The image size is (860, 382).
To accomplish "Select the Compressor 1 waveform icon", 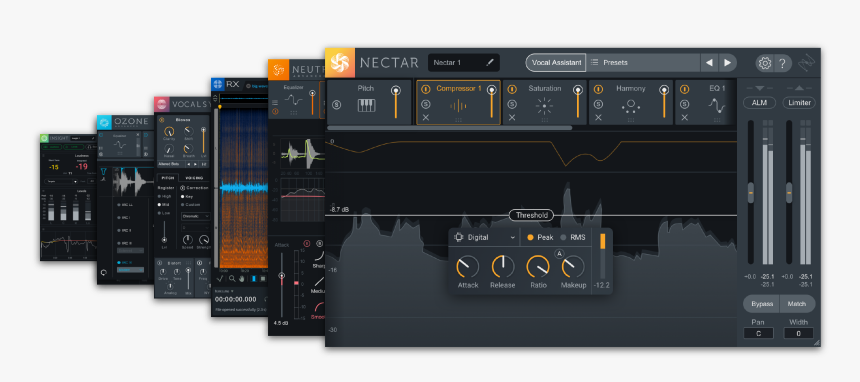I will tap(458, 105).
